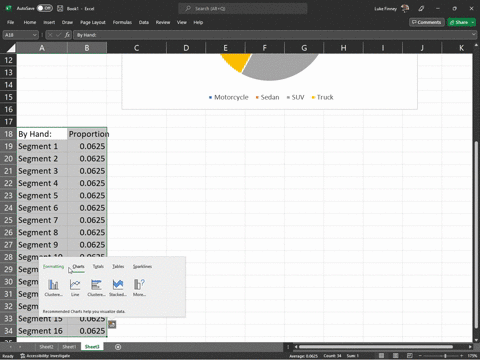
Task: Insert a Clustered Column chart from Quick Analysis
Action: click(53, 287)
